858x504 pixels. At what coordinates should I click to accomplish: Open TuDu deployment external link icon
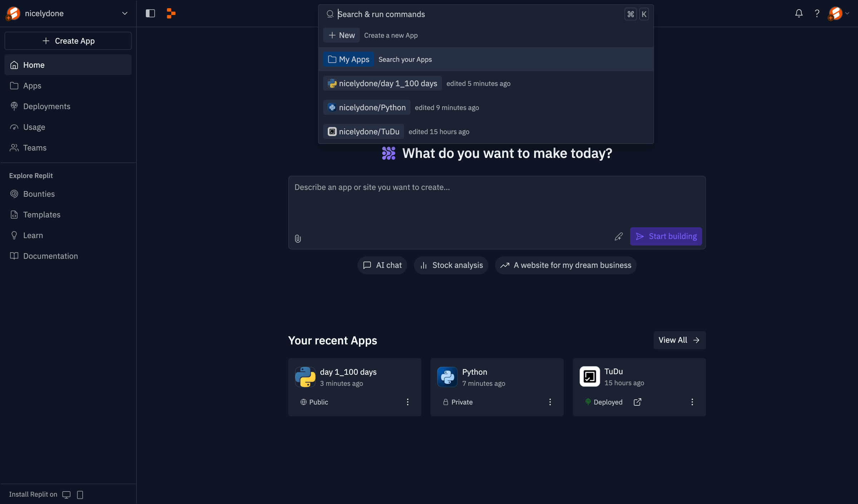(637, 402)
